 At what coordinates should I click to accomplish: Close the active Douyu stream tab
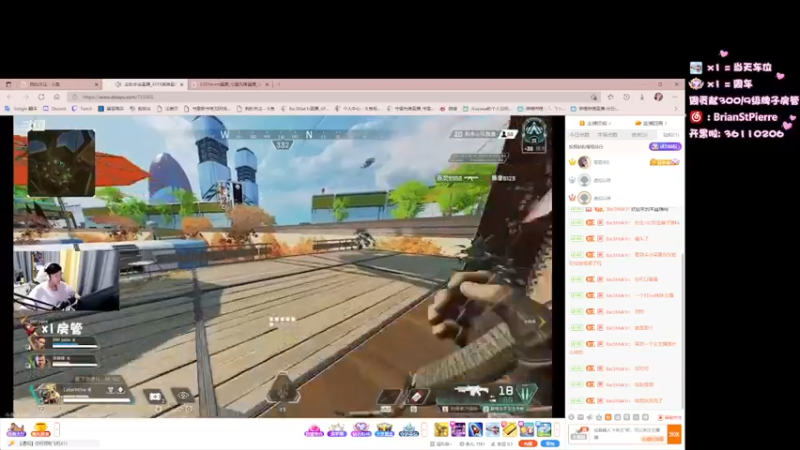pyautogui.click(x=181, y=85)
